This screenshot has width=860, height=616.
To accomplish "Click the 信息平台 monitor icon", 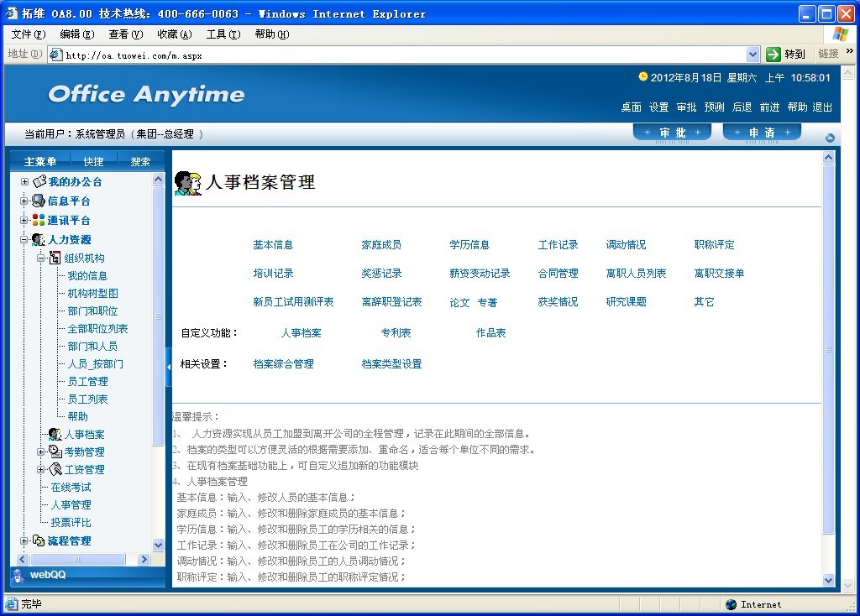I will tap(39, 201).
